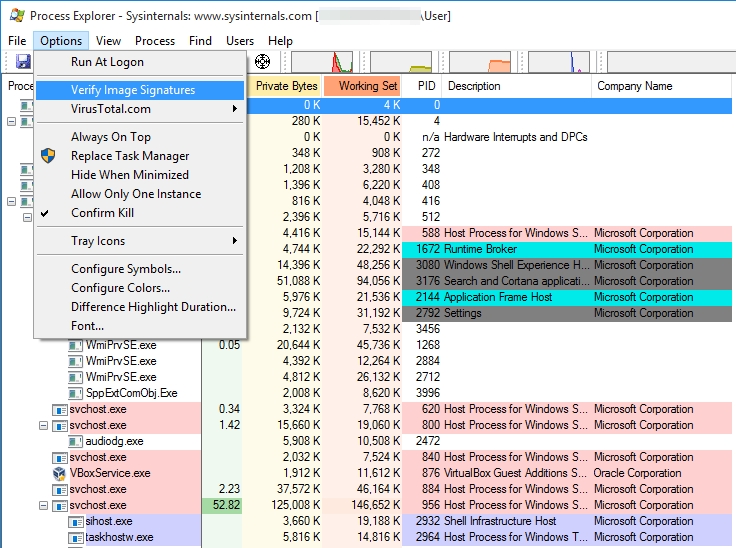Screen dimensions: 736x548
Task: Click the shield icon beside Replace Task Manager
Action: click(48, 156)
